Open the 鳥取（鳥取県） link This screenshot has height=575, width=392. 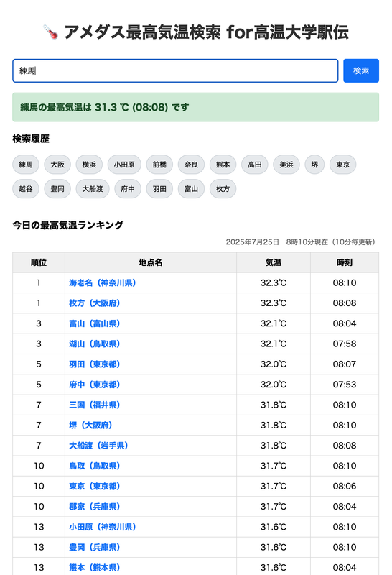click(x=95, y=466)
